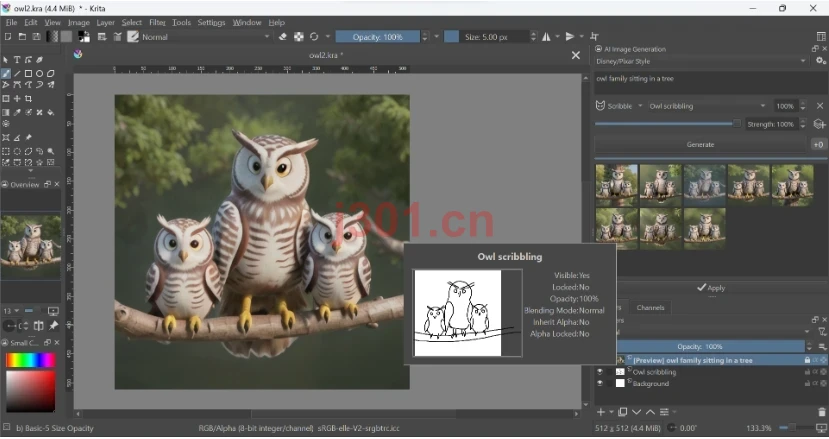Move the layer up with arrow

click(x=650, y=412)
